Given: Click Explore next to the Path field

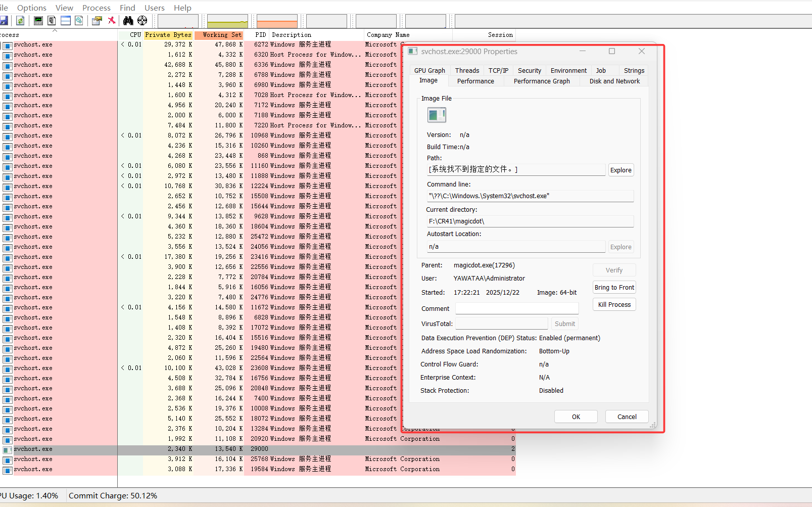Looking at the screenshot, I should 620,170.
